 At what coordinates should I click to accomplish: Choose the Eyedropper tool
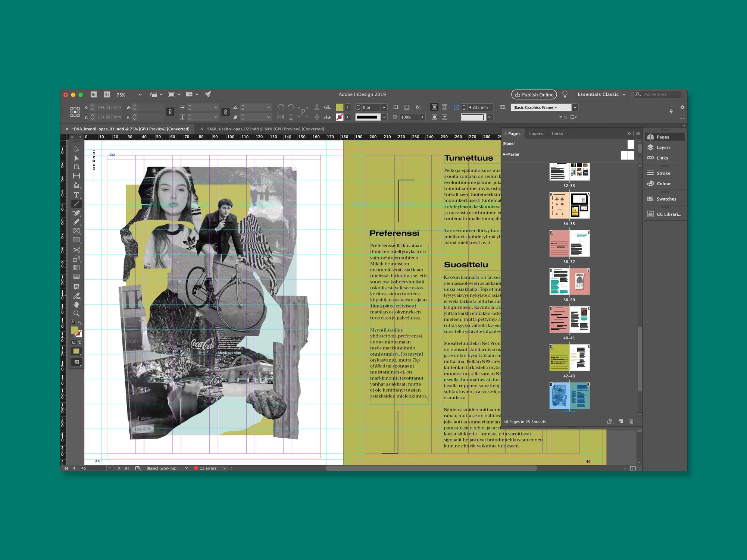76,296
